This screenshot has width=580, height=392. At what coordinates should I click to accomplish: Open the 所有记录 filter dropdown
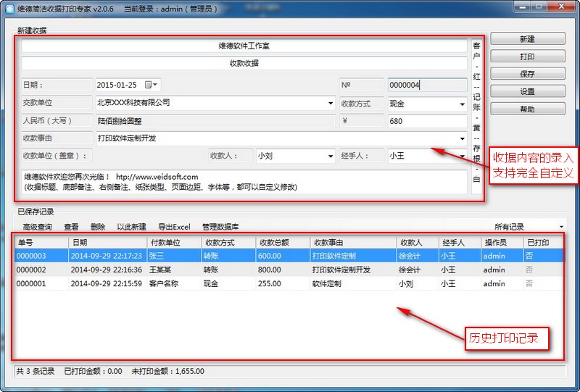[x=561, y=227]
